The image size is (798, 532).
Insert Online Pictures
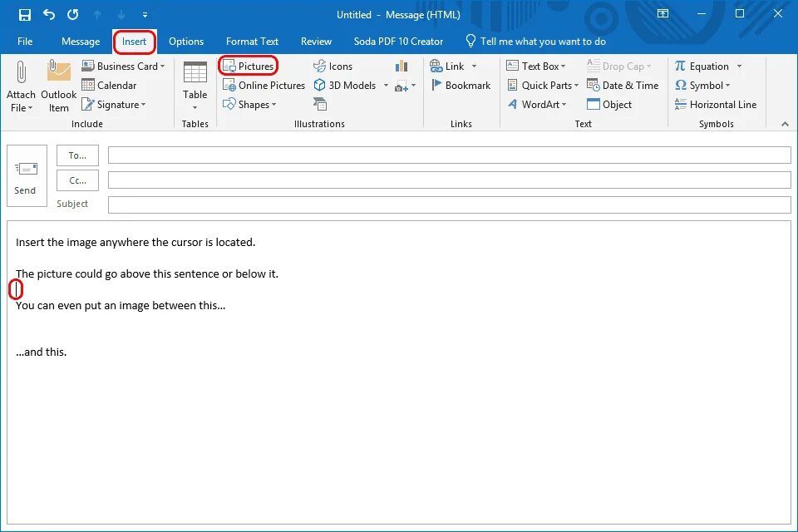point(264,86)
